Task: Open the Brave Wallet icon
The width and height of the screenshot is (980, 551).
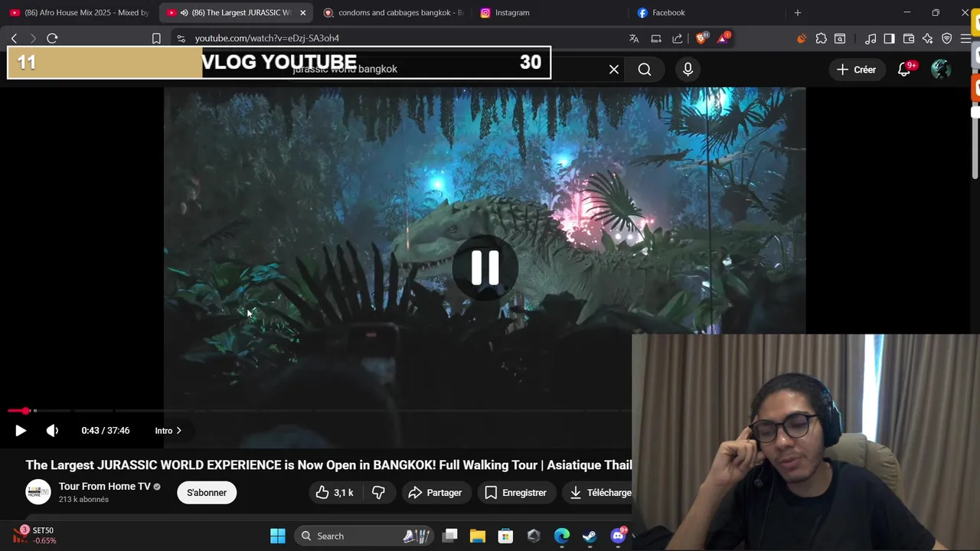Action: (x=909, y=38)
